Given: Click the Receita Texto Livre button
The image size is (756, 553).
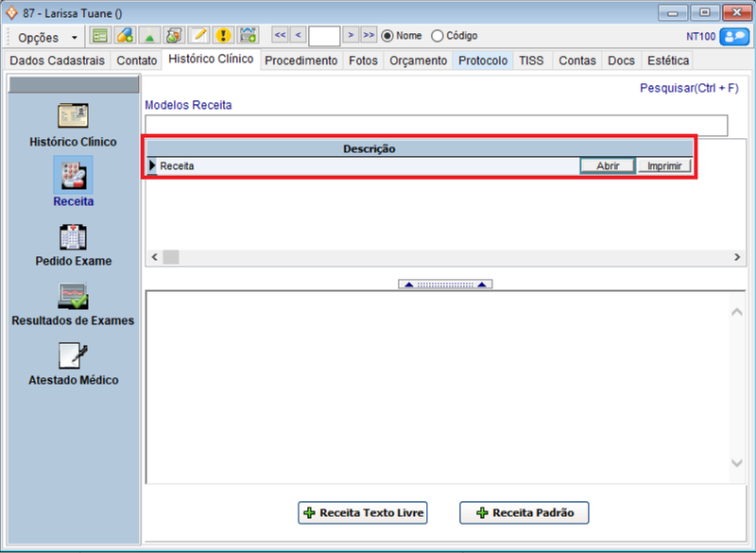Looking at the screenshot, I should 364,512.
